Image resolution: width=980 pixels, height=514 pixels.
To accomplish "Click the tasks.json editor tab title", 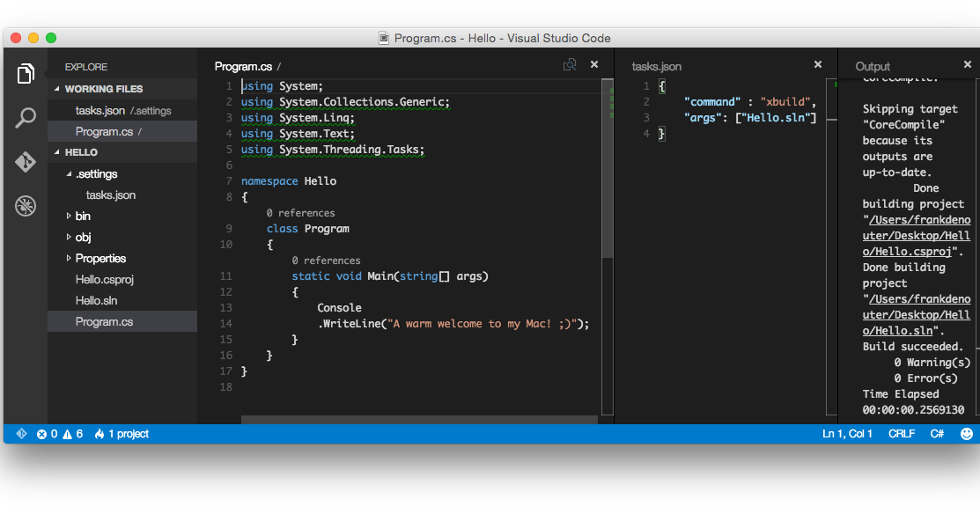I will (656, 66).
